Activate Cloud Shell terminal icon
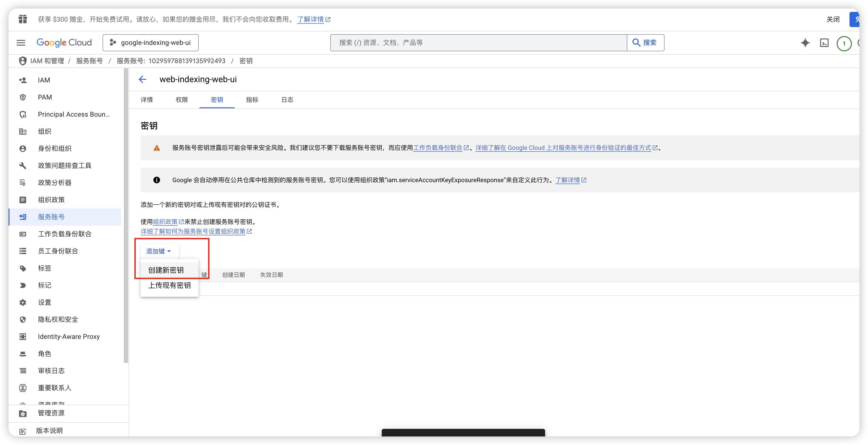 pyautogui.click(x=824, y=43)
